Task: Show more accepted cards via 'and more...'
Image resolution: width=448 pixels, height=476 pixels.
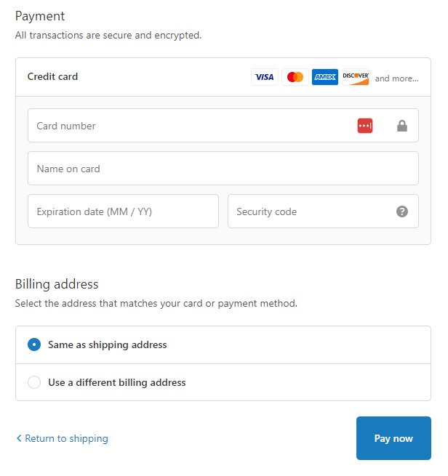Action: tap(396, 78)
